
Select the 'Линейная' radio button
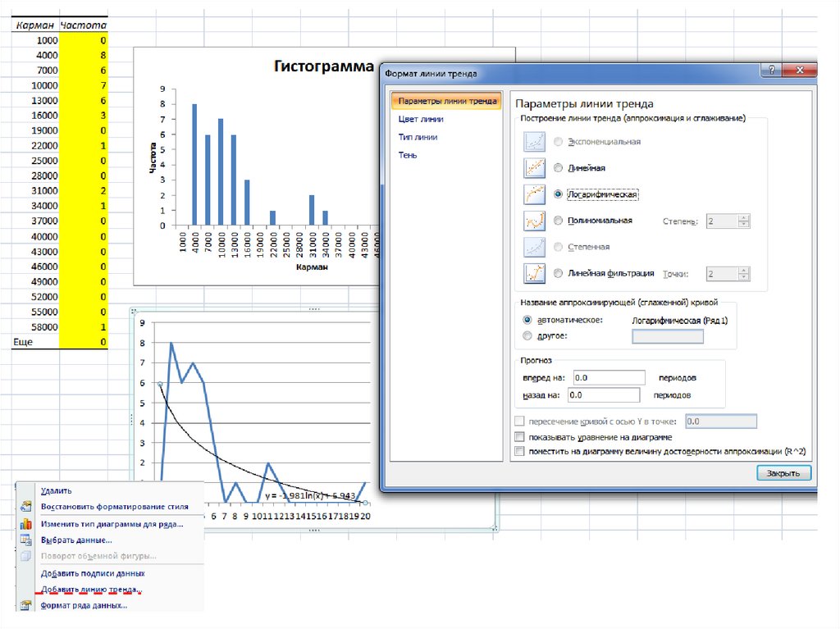pyautogui.click(x=559, y=168)
